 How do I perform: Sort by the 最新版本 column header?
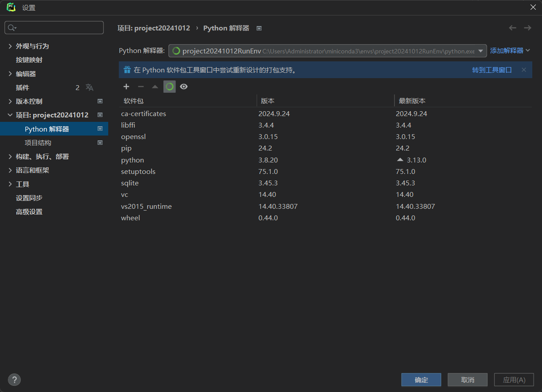[463, 101]
